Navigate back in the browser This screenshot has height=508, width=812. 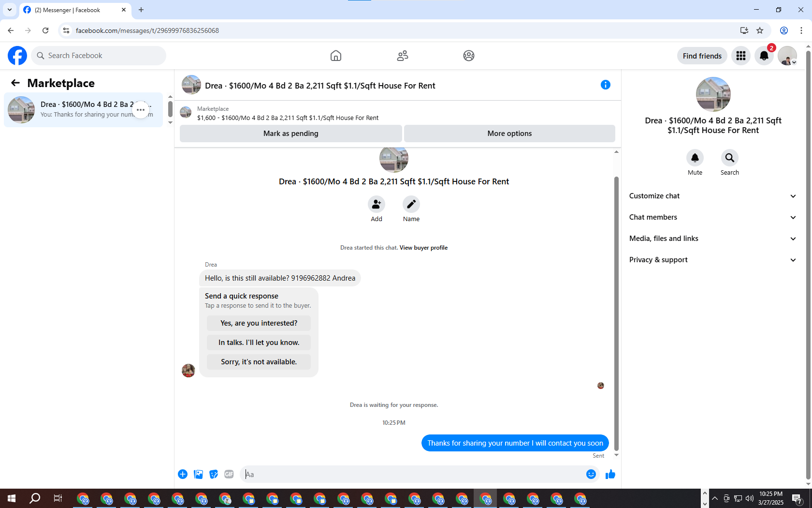(x=11, y=30)
